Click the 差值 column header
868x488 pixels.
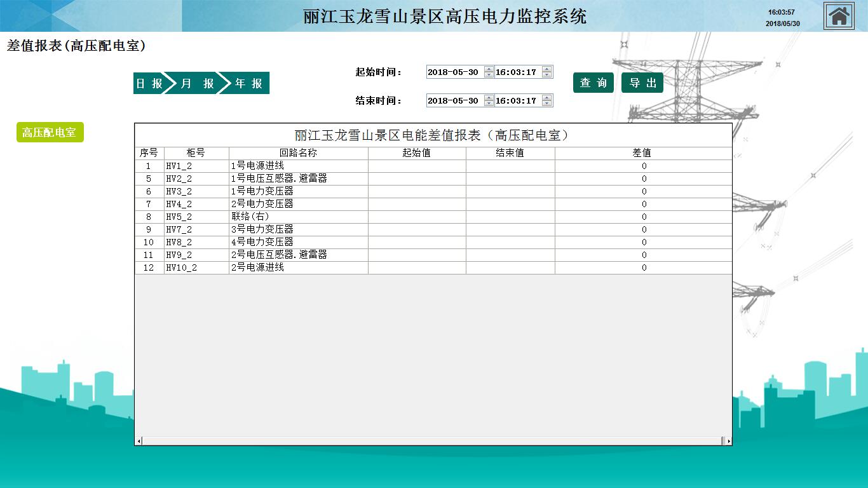pos(642,153)
